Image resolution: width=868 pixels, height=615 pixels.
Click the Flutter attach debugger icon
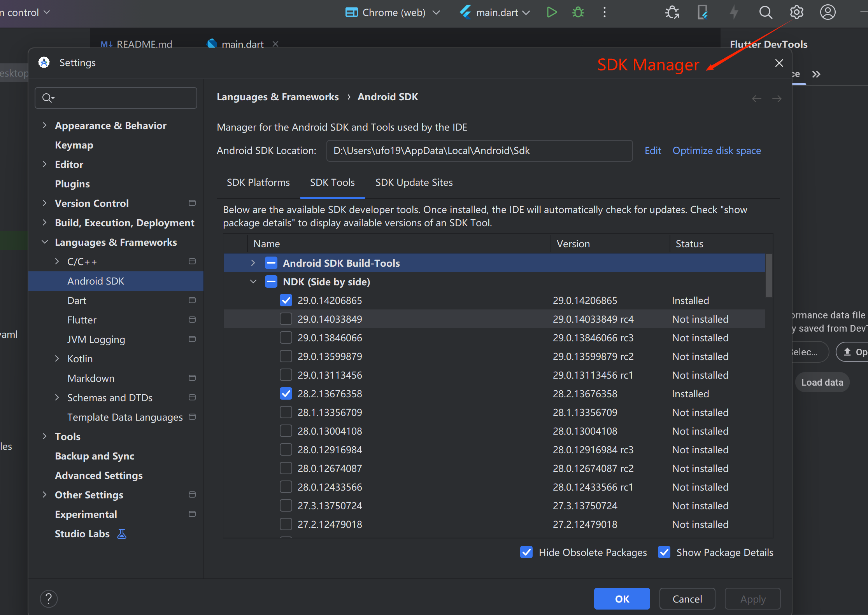pyautogui.click(x=672, y=12)
